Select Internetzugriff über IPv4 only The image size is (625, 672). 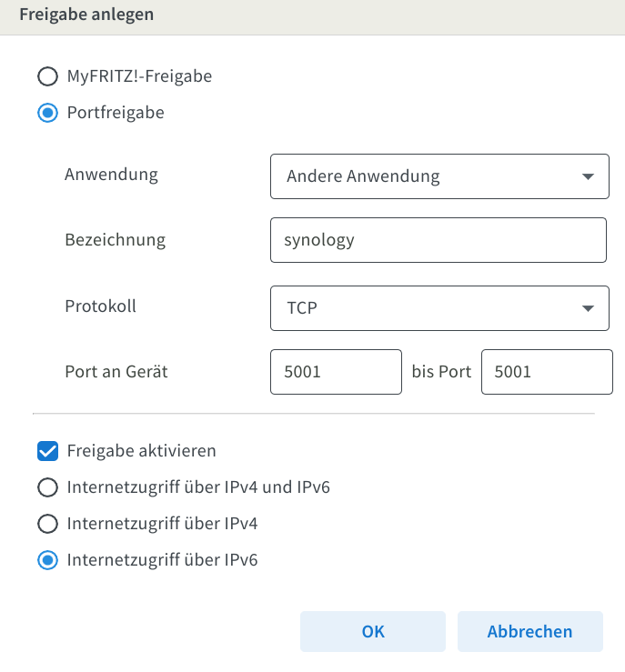(47, 524)
